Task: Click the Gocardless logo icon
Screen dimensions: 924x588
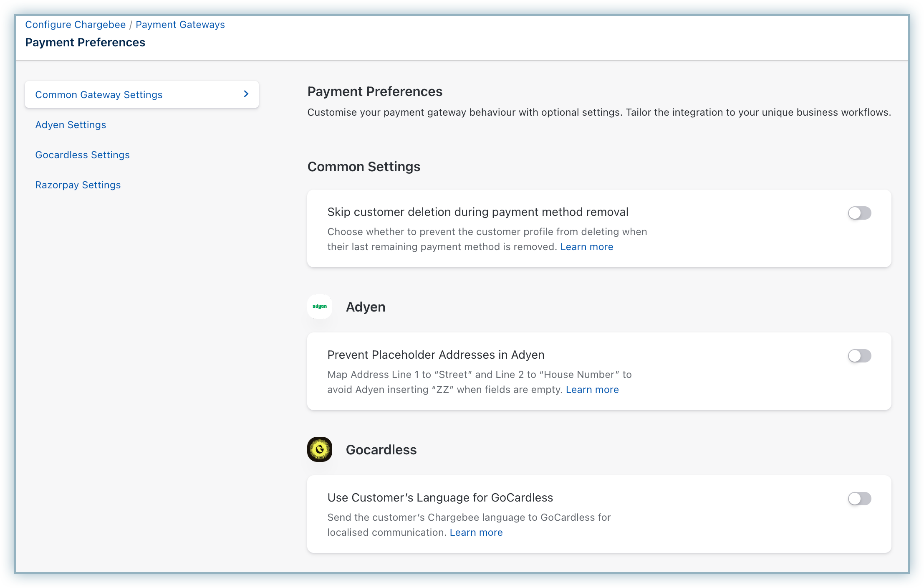Action: 320,449
